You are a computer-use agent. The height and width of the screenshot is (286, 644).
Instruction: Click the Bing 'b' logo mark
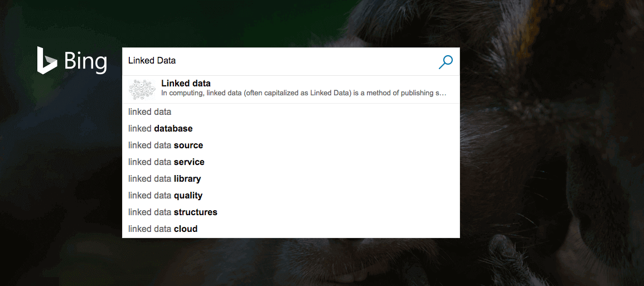click(x=46, y=60)
